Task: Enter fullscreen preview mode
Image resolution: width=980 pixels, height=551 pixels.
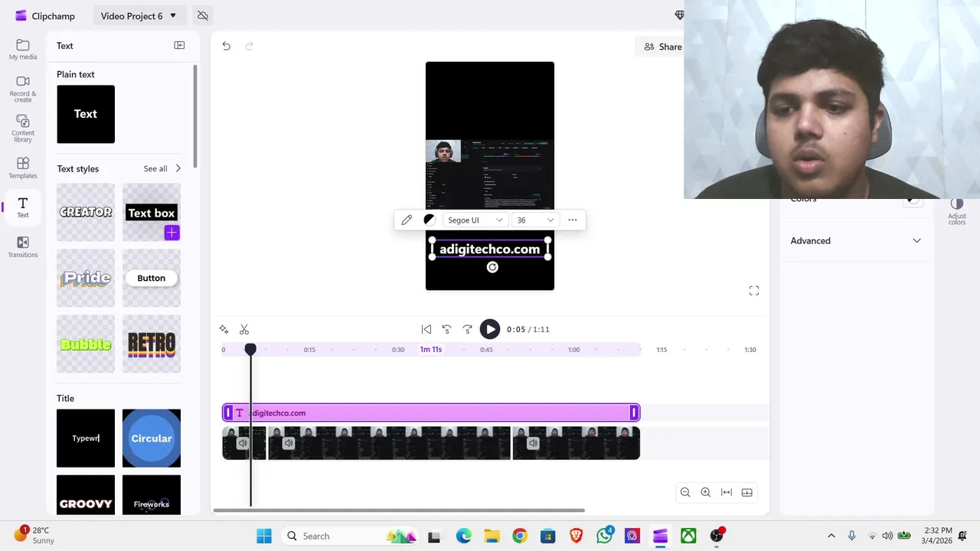Action: (x=754, y=291)
